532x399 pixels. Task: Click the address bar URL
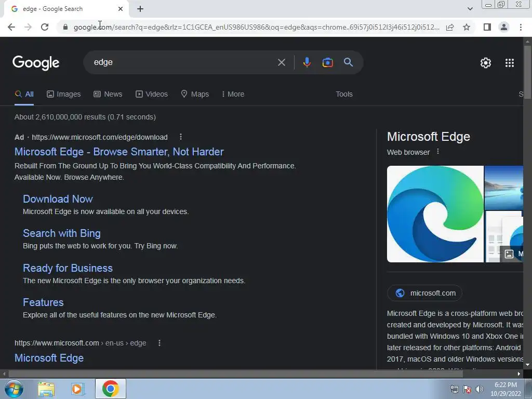click(256, 27)
